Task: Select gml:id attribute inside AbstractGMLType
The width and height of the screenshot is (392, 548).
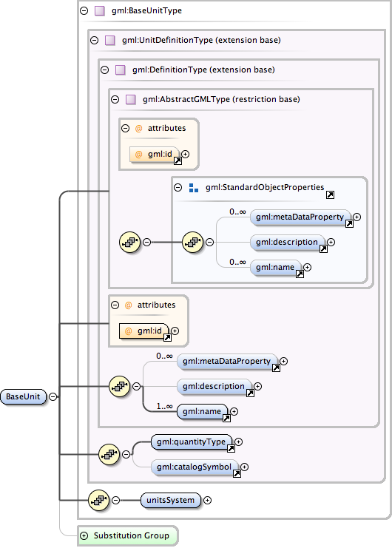Action: 155,154
